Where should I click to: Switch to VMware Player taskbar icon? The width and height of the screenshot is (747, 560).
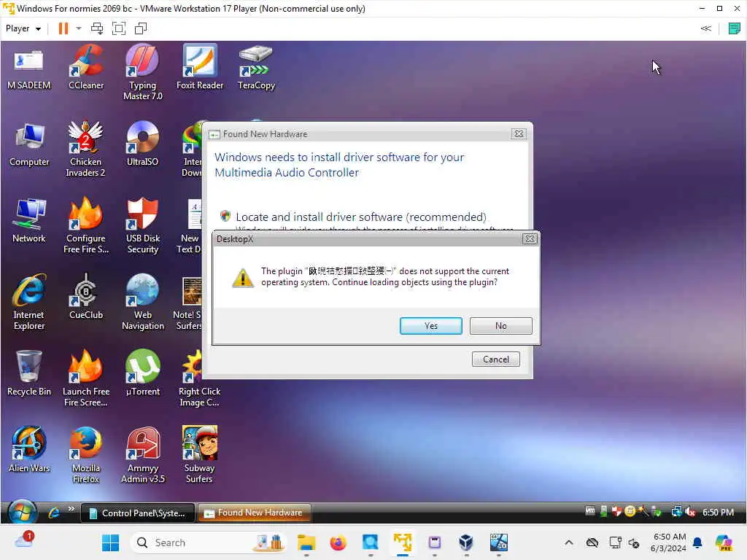[403, 542]
